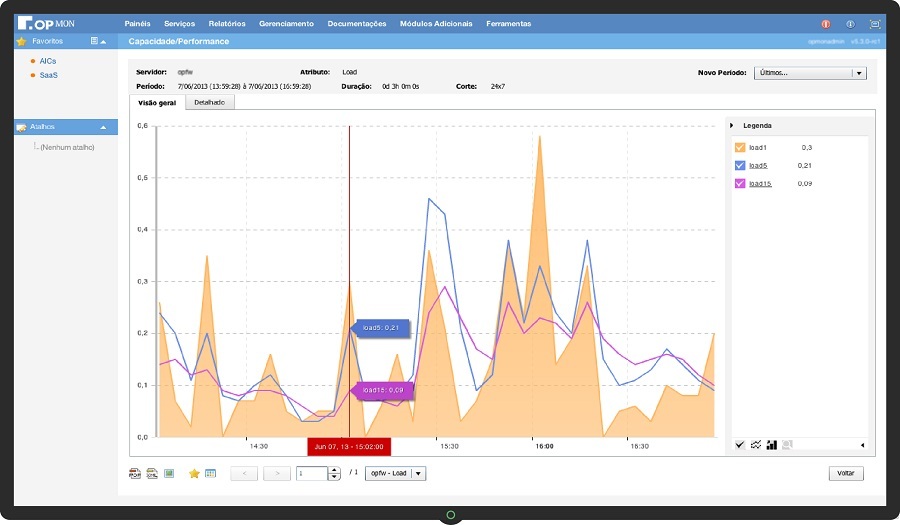Add chart to favorites with star icon
The image size is (900, 525).
194,473
